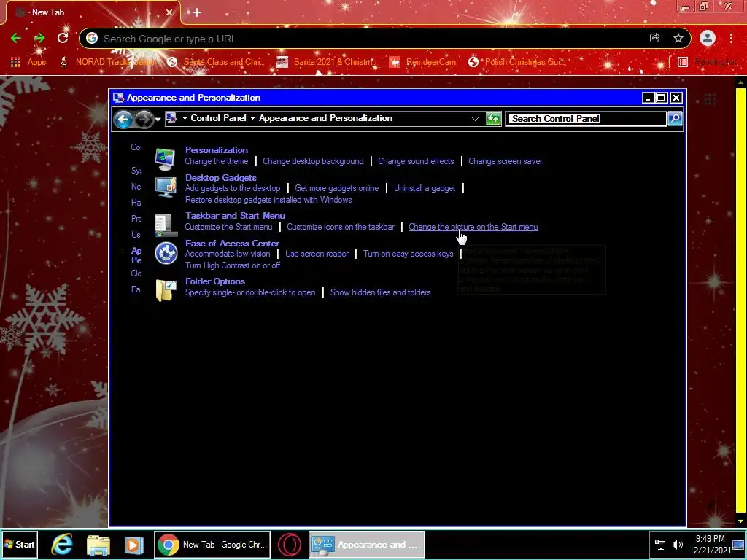This screenshot has height=560, width=747.
Task: Switch to the New Tab tab
Action: click(93, 12)
